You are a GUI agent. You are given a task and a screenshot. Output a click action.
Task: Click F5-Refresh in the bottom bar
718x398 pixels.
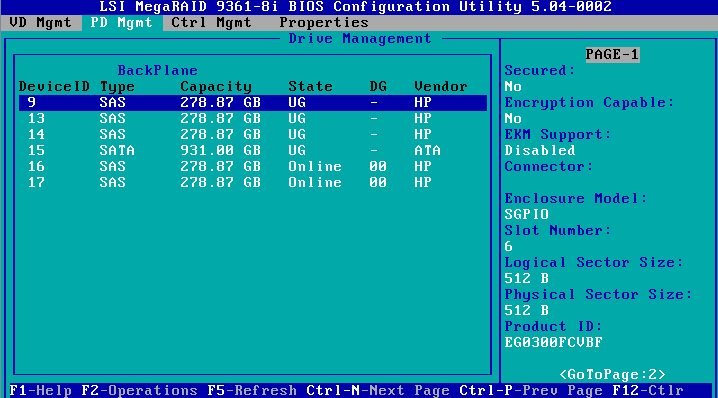point(252,391)
